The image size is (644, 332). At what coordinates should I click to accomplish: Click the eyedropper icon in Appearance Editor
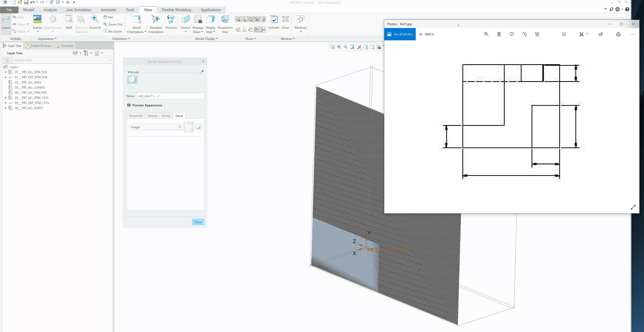click(201, 72)
